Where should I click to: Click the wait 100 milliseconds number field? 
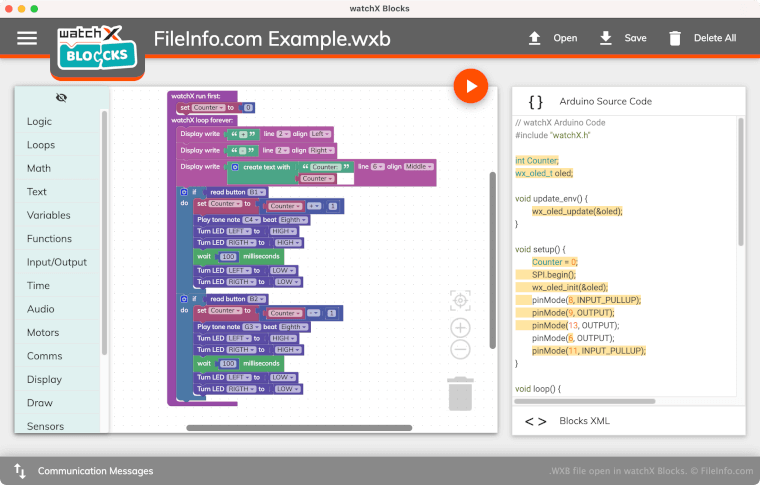click(228, 257)
